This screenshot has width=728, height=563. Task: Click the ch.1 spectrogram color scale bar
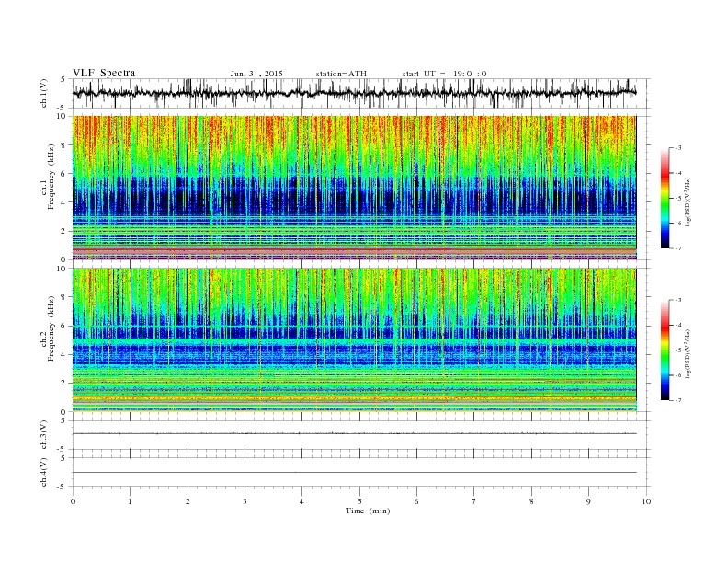pyautogui.click(x=665, y=198)
